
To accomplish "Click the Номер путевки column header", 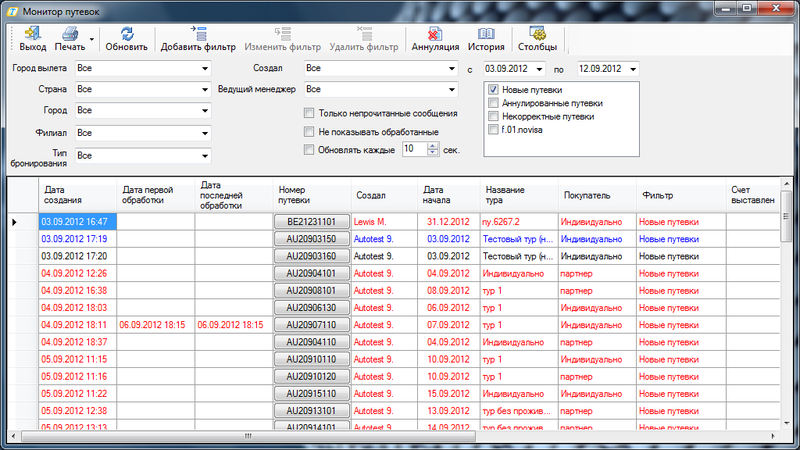I will click(311, 194).
